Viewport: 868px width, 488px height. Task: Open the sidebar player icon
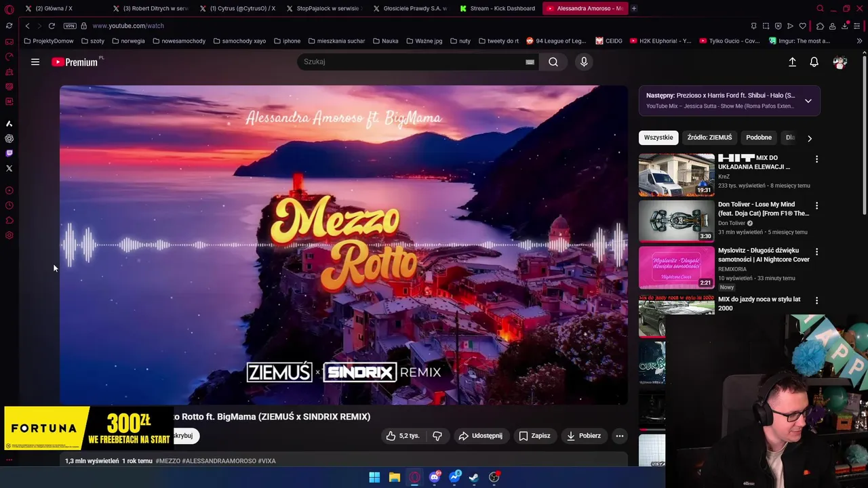tap(9, 190)
